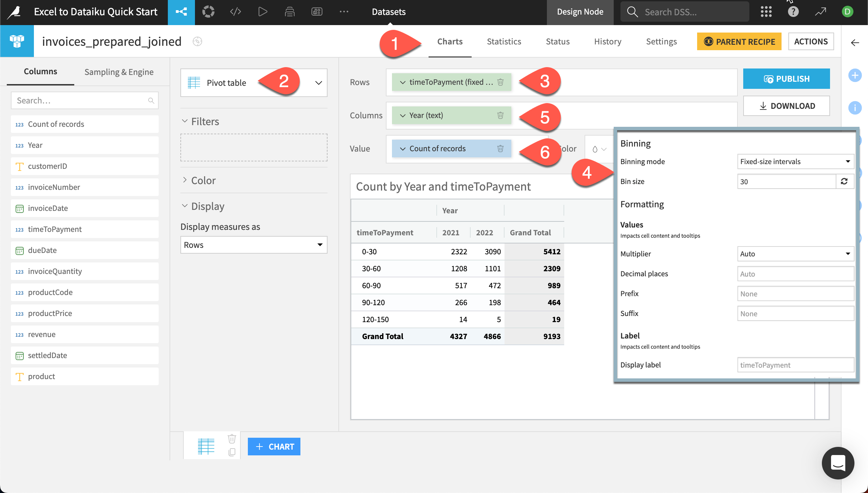Click the blue plus icon in right sidebar
868x493 pixels.
855,75
